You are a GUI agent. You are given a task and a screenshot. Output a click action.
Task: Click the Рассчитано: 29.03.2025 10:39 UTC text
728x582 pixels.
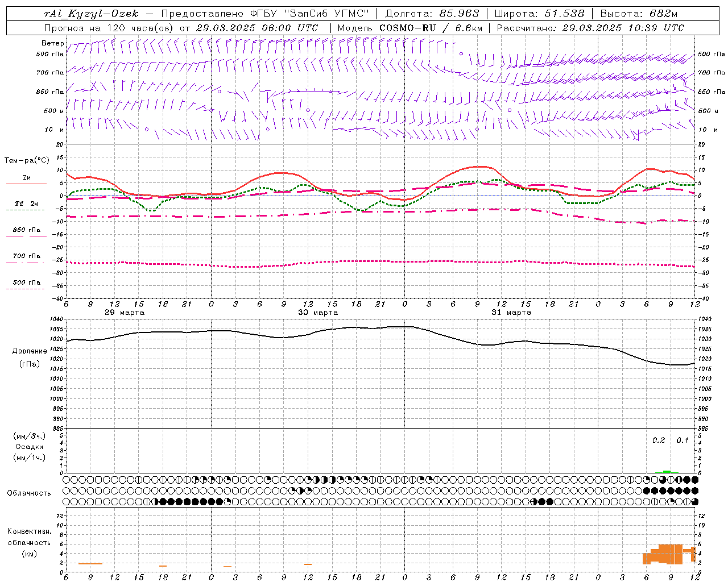590,28
